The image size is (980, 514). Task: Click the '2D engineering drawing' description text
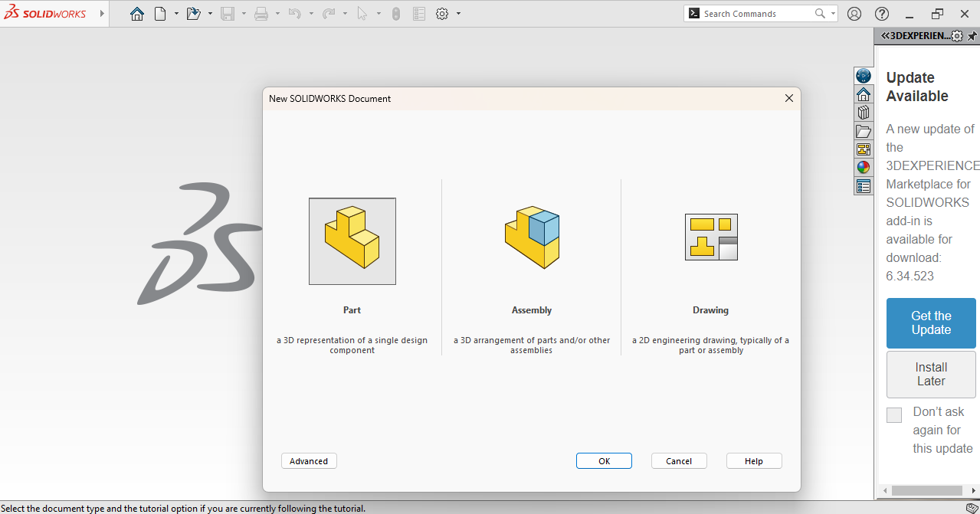point(711,345)
